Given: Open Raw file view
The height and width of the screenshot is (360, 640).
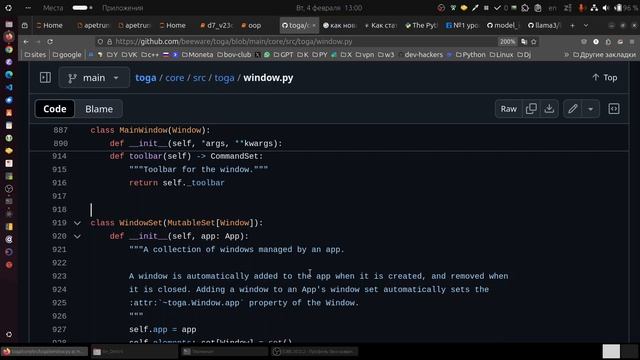Looking at the screenshot, I should (x=509, y=109).
